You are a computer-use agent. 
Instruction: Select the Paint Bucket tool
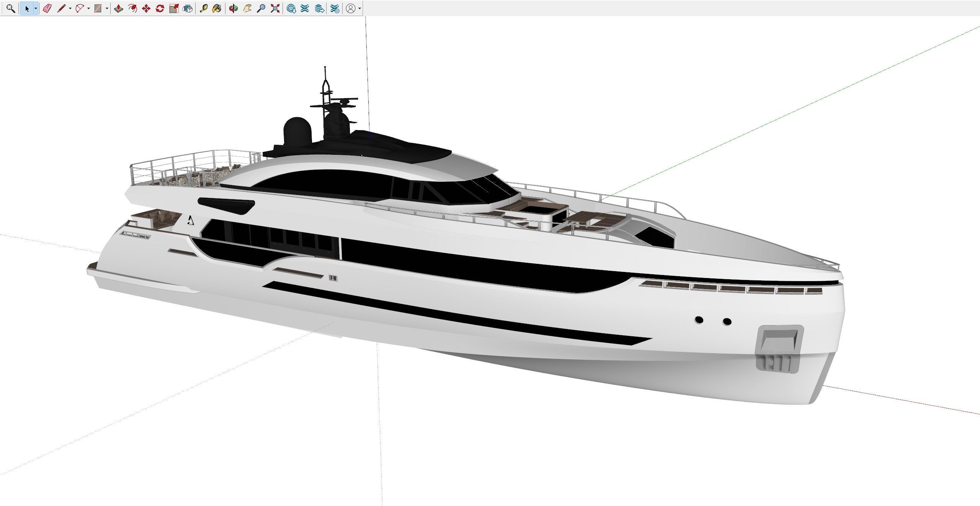click(x=217, y=8)
